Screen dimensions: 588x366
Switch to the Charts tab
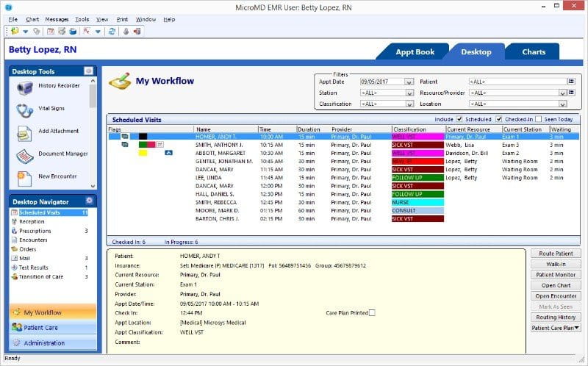point(534,52)
